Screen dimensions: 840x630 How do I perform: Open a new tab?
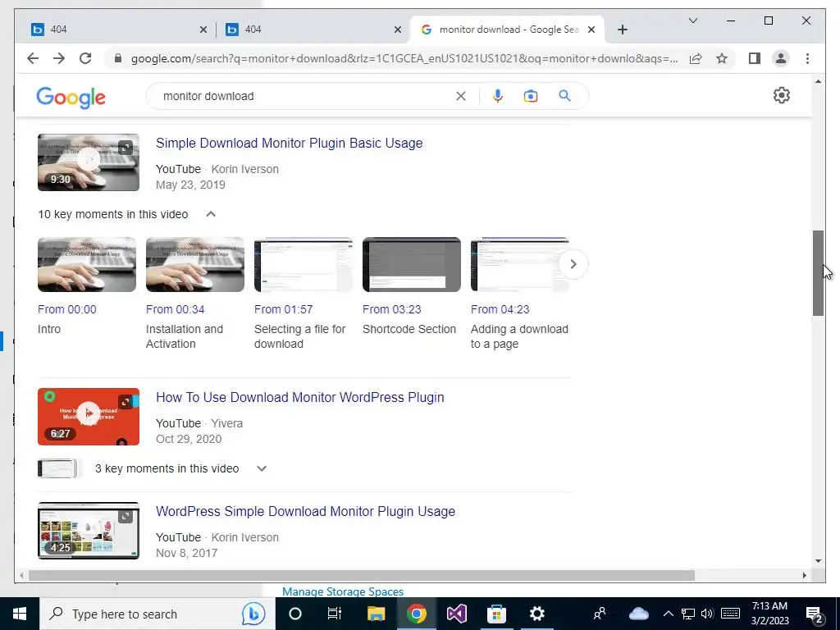tap(622, 30)
